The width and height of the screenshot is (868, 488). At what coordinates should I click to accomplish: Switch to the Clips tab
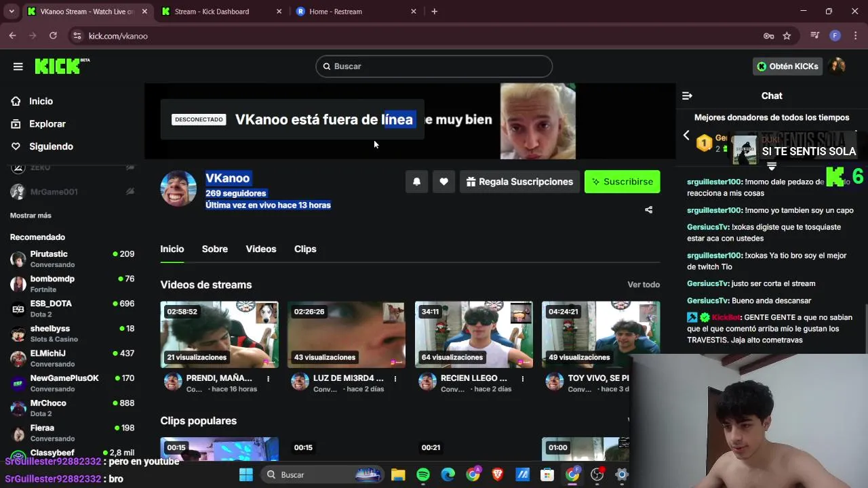click(305, 249)
